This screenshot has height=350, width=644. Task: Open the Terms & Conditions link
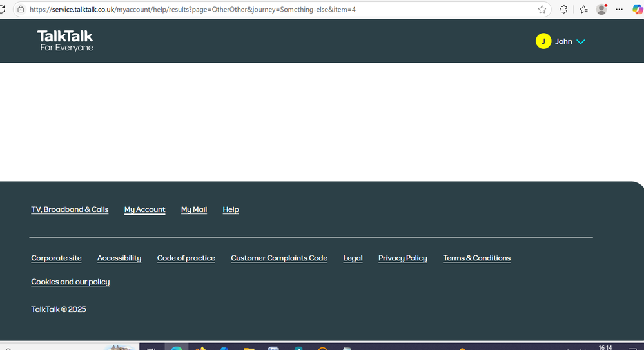click(x=476, y=258)
